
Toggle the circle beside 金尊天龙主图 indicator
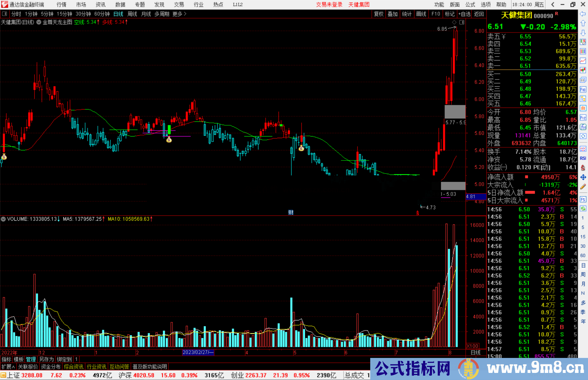click(x=39, y=22)
